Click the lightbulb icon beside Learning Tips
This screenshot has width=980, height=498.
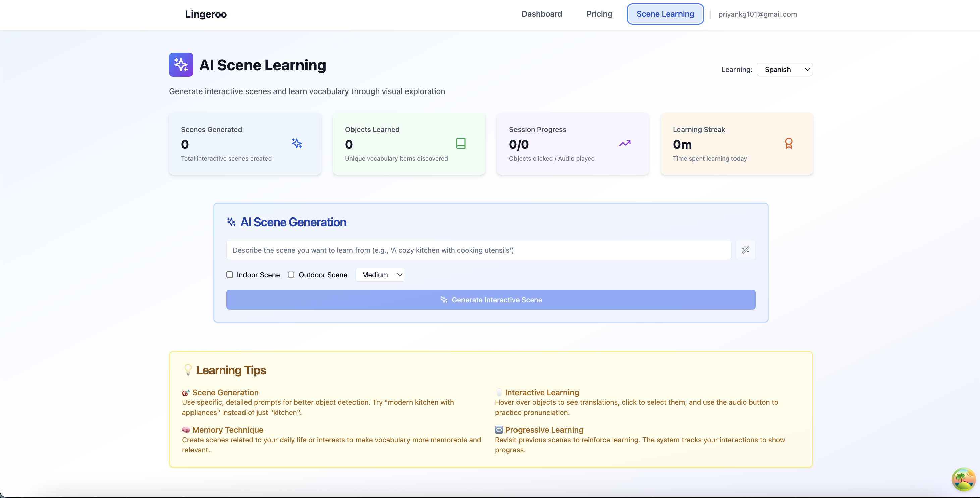click(188, 370)
